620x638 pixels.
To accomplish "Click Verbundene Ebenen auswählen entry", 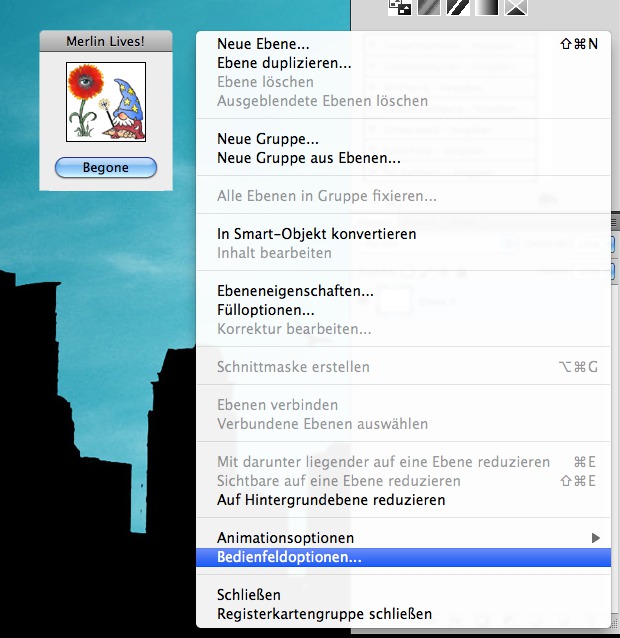I will [403, 424].
